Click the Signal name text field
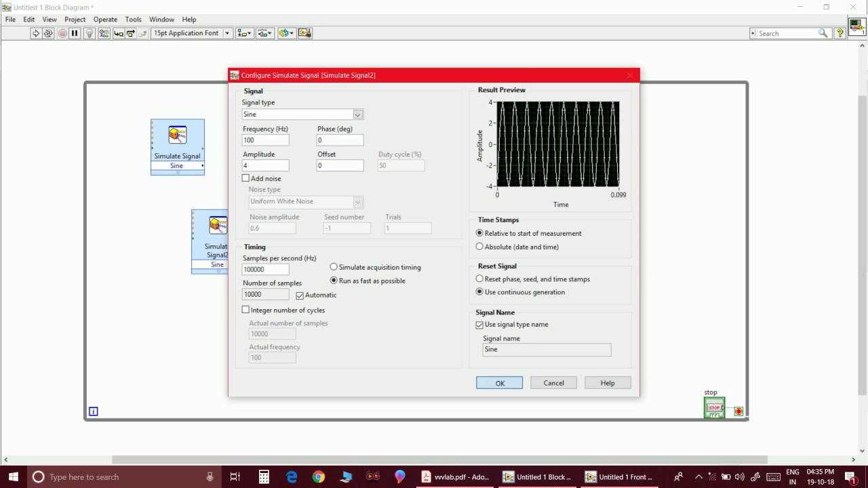The image size is (868, 488). pyautogui.click(x=547, y=350)
